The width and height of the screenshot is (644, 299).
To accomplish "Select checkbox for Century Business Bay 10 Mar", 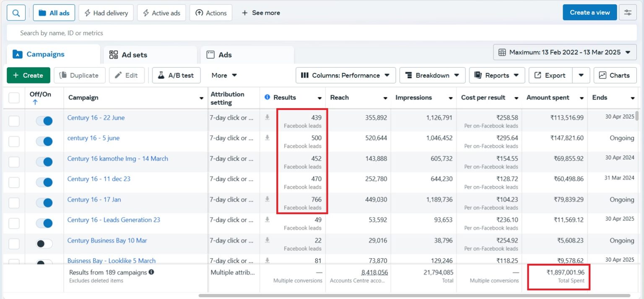I will [x=14, y=244].
